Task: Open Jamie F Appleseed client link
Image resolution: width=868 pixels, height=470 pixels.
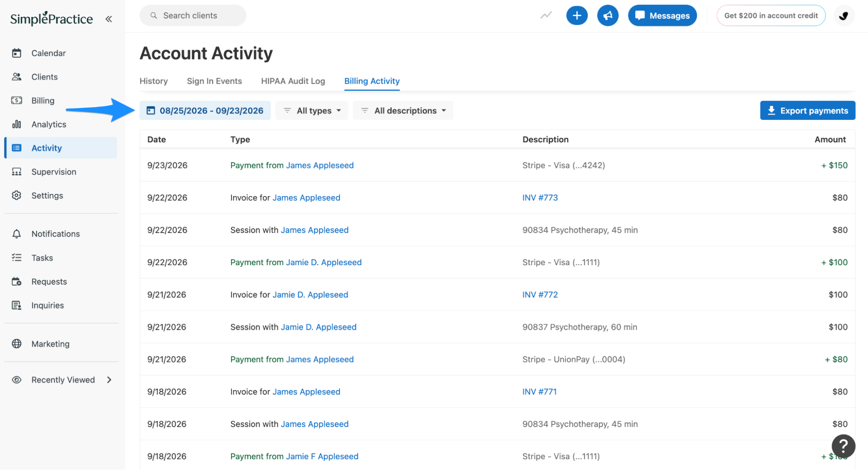Action: click(x=322, y=457)
